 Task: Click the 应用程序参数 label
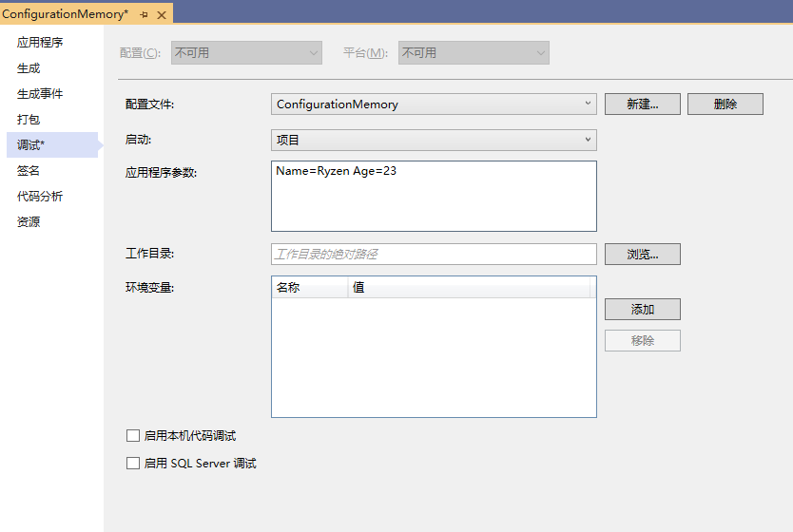pos(161,172)
